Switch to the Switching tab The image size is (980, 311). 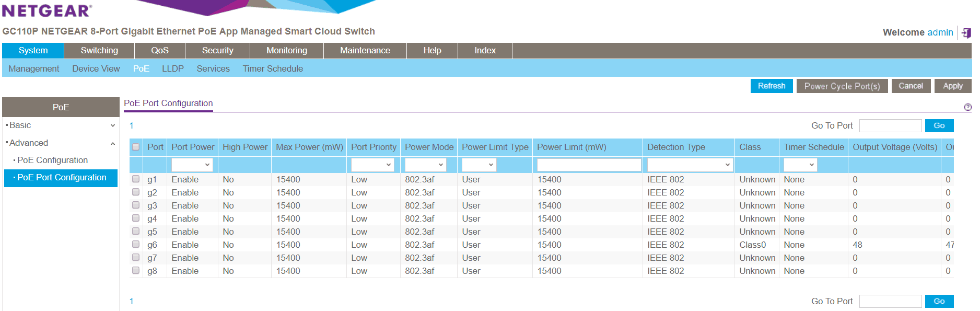(x=99, y=51)
